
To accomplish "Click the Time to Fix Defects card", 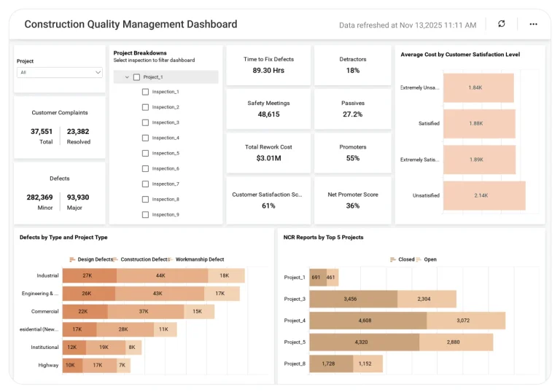I will click(268, 66).
